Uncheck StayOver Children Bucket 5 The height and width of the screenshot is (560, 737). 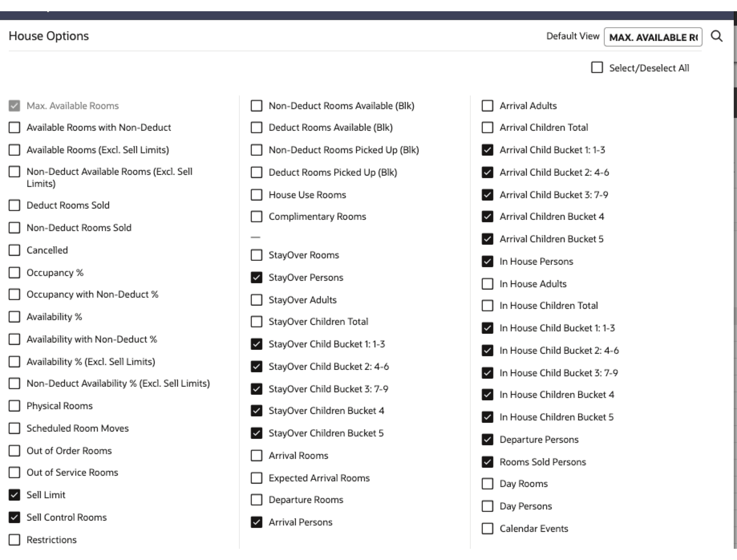click(x=257, y=433)
